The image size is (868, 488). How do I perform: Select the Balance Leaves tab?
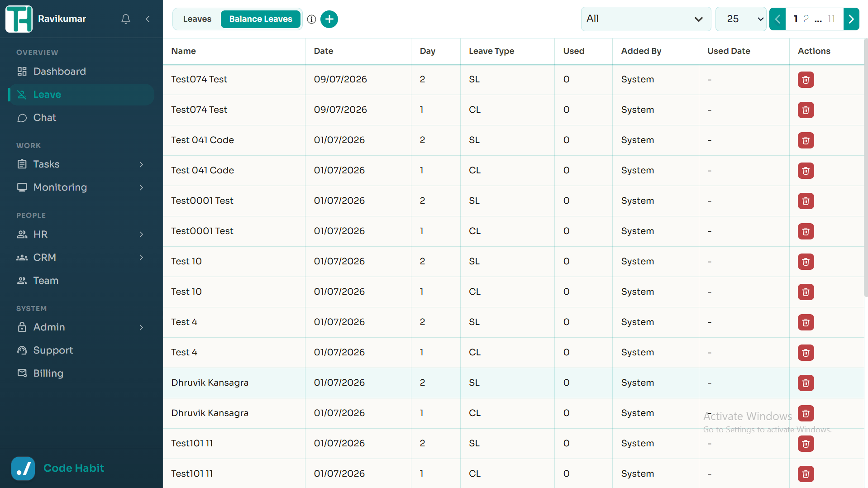point(261,19)
